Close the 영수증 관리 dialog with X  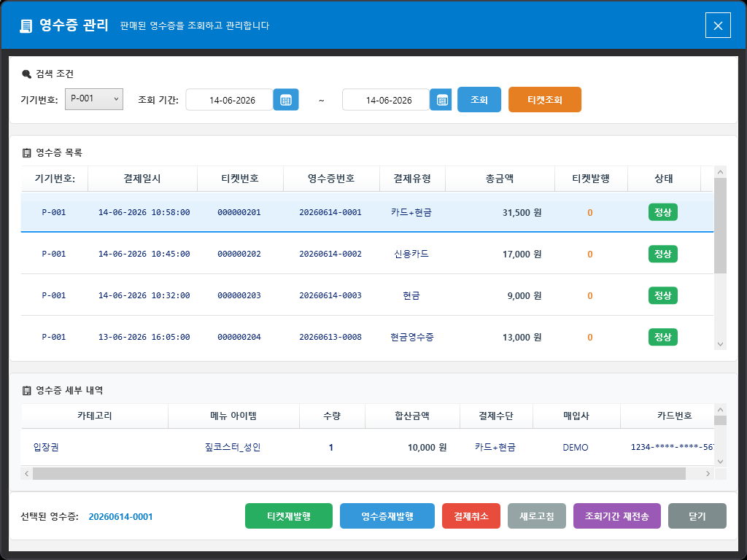718,26
